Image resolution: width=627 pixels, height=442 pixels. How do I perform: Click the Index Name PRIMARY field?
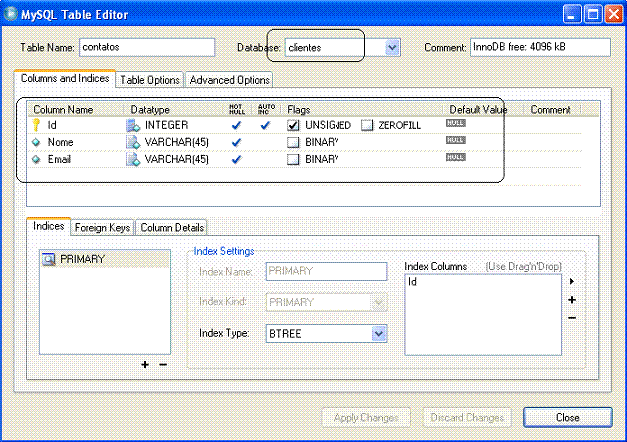pyautogui.click(x=327, y=271)
